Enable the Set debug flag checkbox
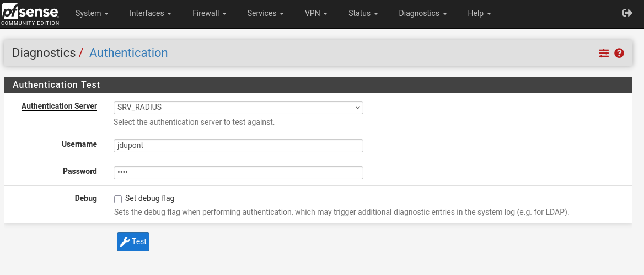 tap(118, 199)
